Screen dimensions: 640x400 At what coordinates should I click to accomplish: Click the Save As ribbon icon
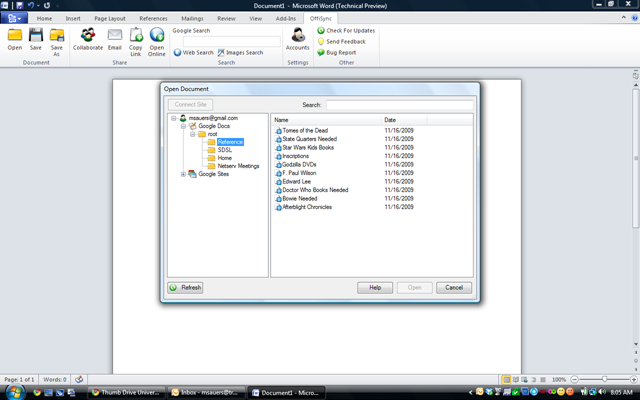click(57, 42)
